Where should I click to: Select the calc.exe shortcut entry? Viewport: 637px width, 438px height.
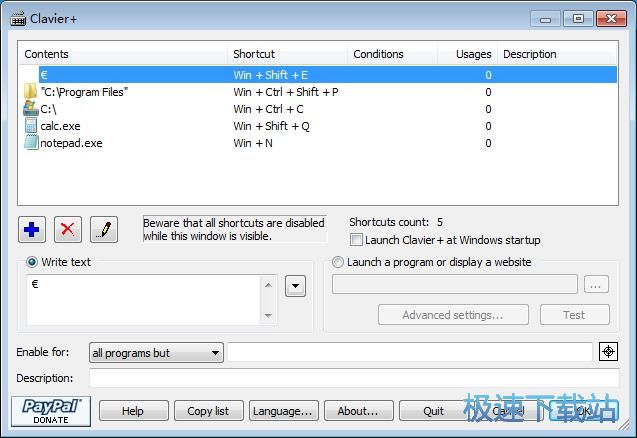63,126
